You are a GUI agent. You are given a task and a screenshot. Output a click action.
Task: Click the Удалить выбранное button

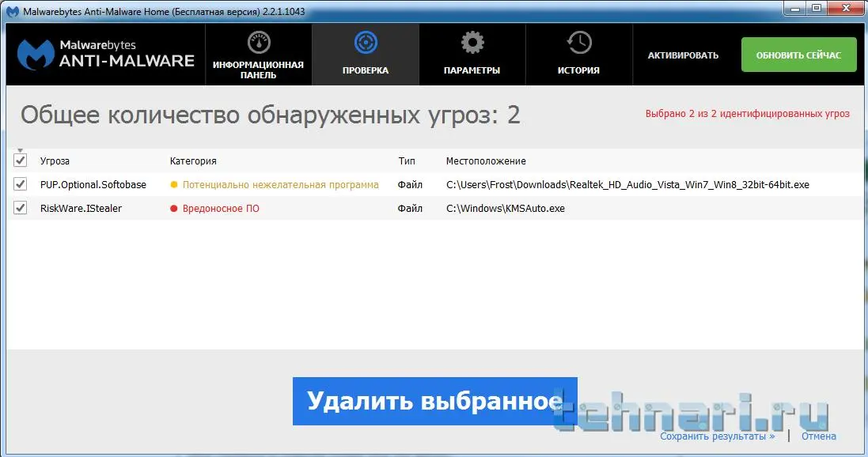[434, 401]
